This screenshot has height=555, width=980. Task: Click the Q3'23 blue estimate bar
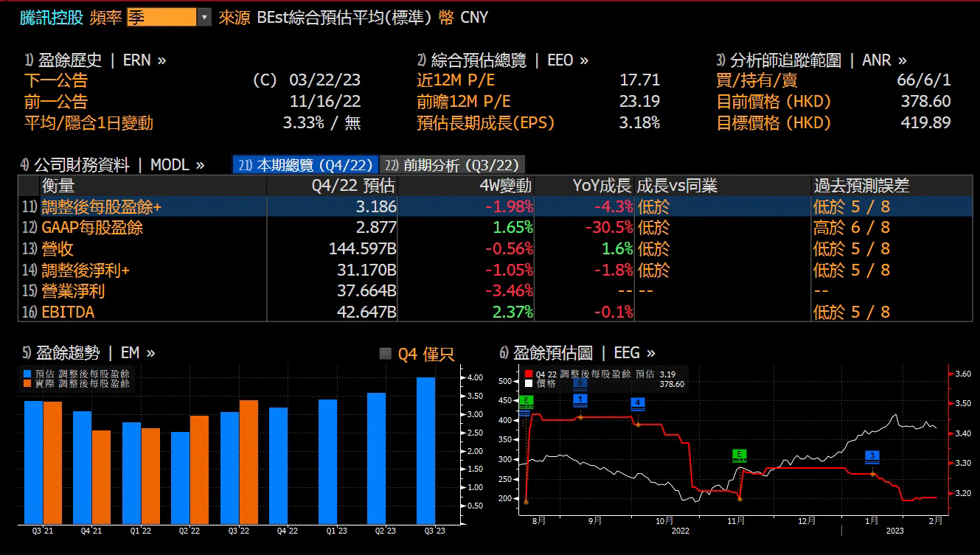coord(426,450)
